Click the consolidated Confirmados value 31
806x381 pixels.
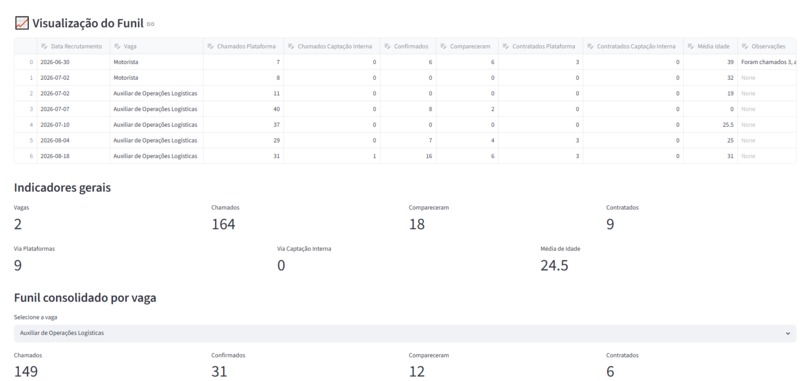[x=219, y=372]
